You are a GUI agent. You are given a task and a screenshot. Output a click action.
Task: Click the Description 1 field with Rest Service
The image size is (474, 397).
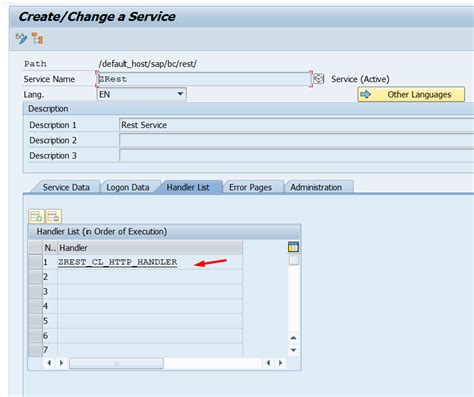(x=296, y=125)
